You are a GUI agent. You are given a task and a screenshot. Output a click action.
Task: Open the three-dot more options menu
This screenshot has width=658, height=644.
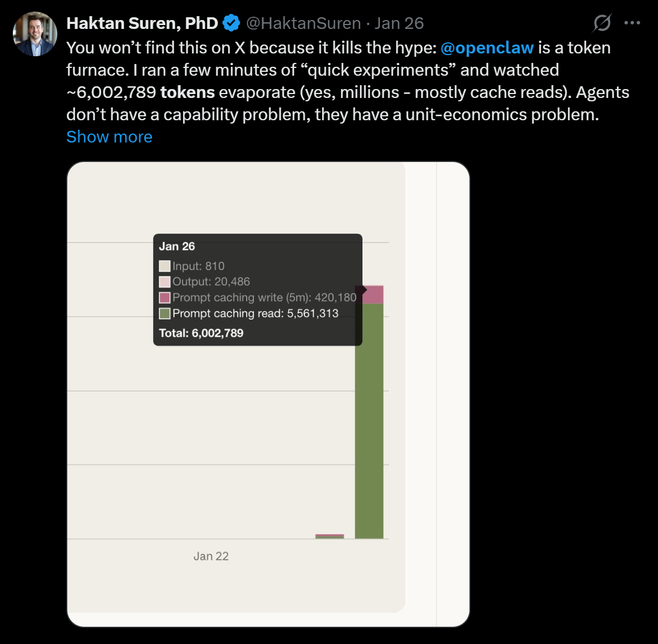click(632, 23)
